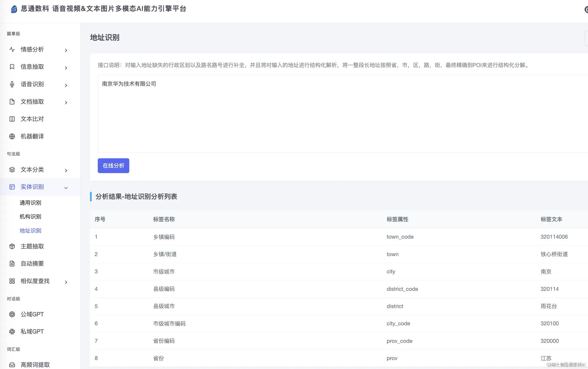Click the 思通数科 logo icon
Screen dimensions: 588x369
14,9
